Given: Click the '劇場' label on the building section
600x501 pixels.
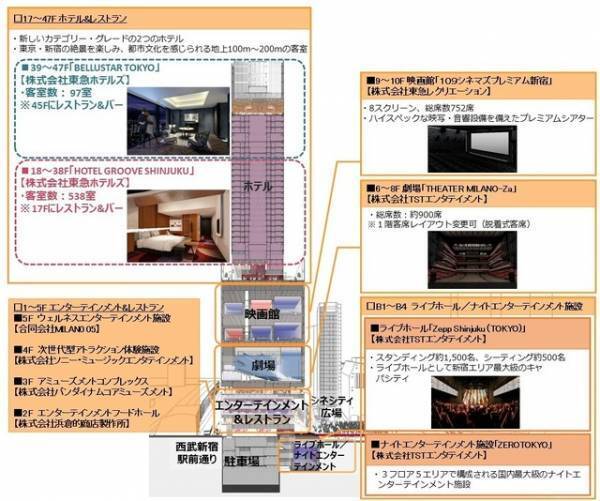Looking at the screenshot, I should 264,365.
